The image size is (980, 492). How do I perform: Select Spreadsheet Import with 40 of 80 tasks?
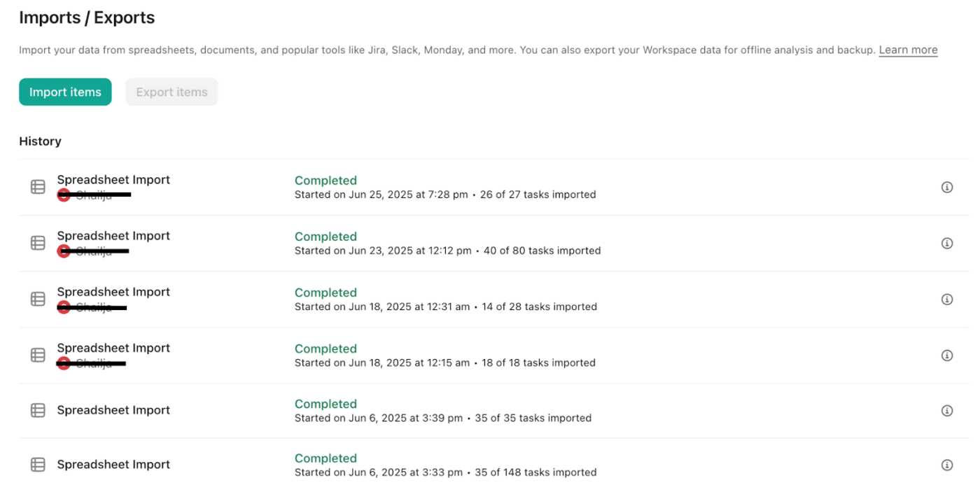pos(113,236)
